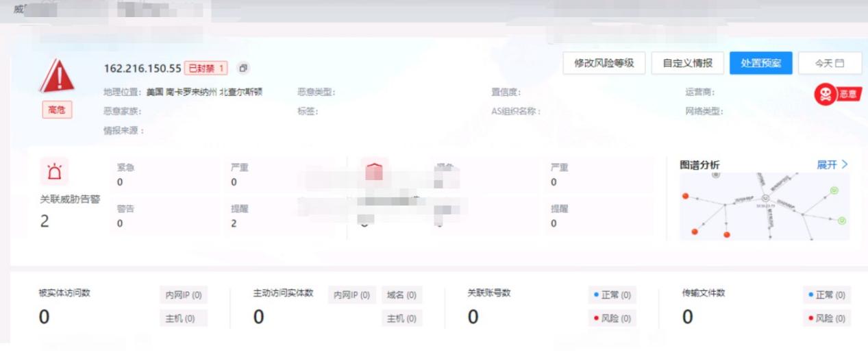Screen dimensions: 868x359
Task: Click the 关联账号数 label
Action: pyautogui.click(x=489, y=293)
